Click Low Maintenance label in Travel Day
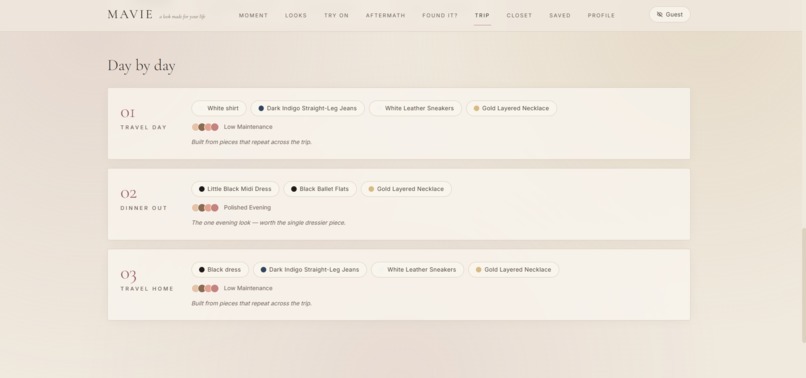This screenshot has width=806, height=378. pyautogui.click(x=248, y=127)
